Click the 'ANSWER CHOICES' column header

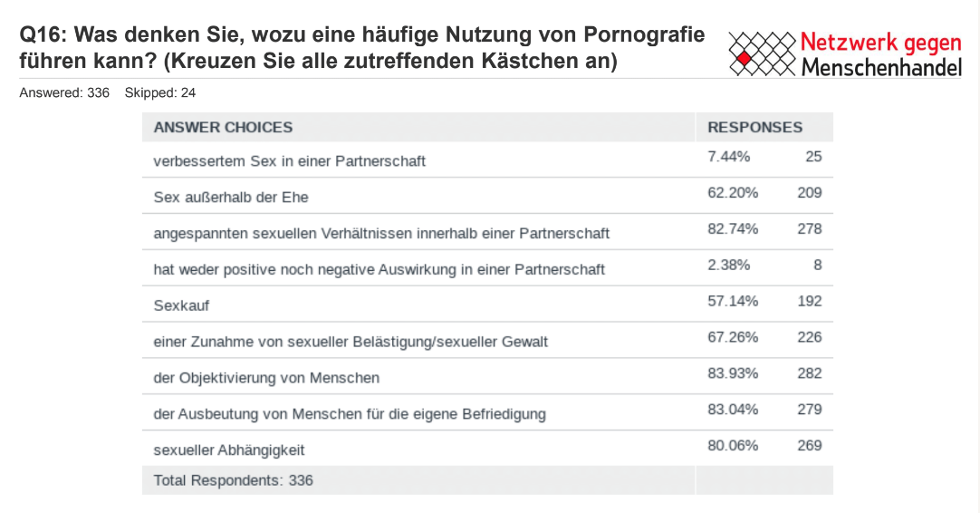click(223, 128)
